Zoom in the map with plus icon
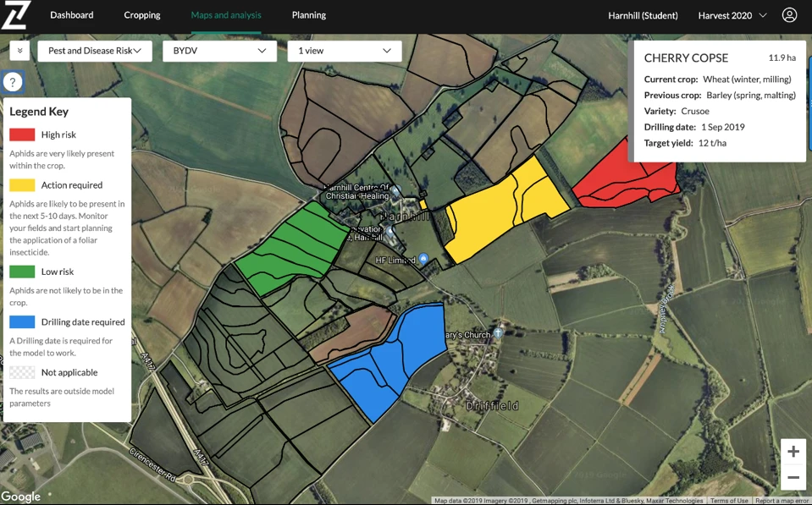Screen dimensions: 812x505 793,451
